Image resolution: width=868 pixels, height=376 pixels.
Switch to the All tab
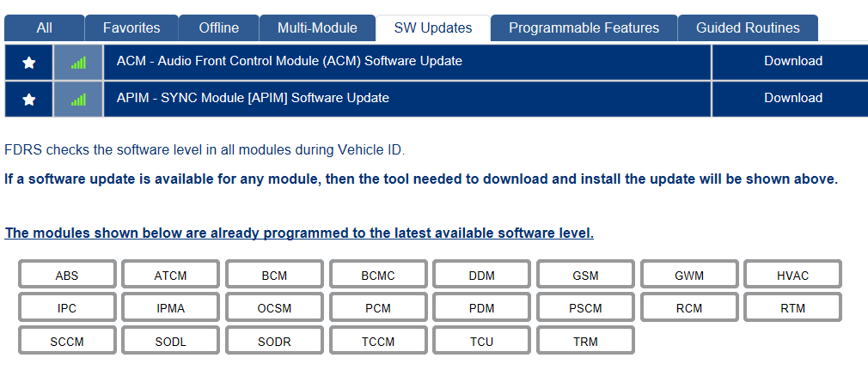click(x=45, y=28)
